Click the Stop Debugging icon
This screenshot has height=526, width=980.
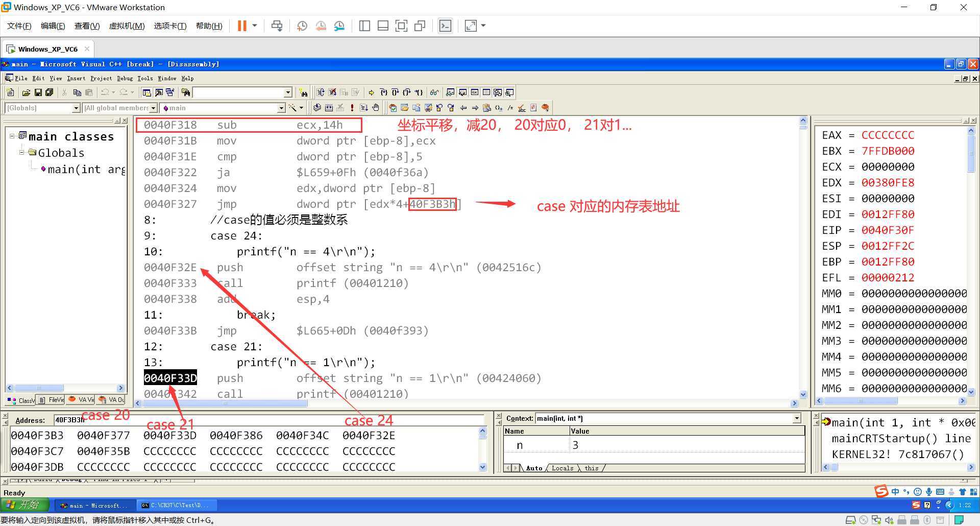[x=332, y=92]
